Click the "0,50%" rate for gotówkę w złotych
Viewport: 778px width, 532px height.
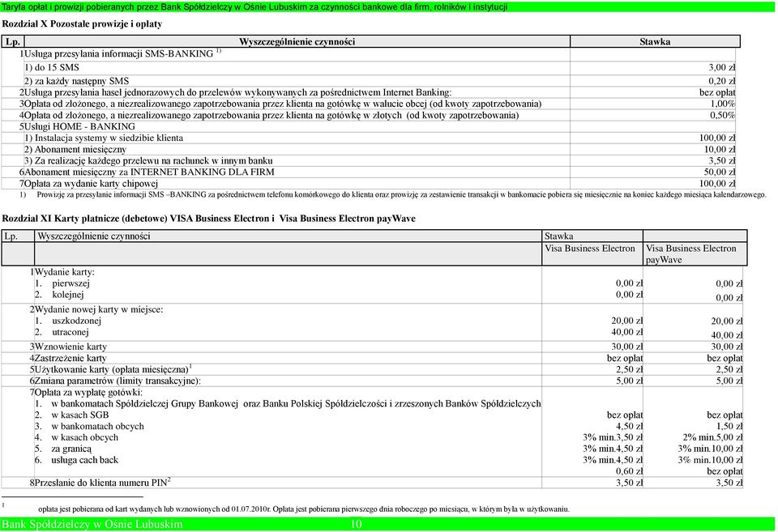(722, 115)
